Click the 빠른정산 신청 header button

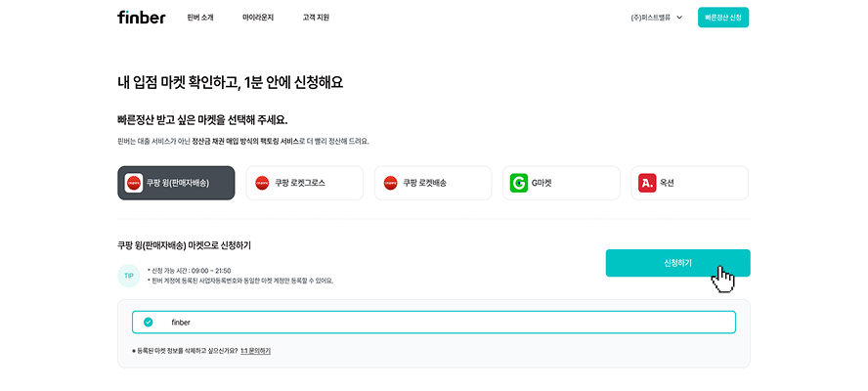point(723,18)
